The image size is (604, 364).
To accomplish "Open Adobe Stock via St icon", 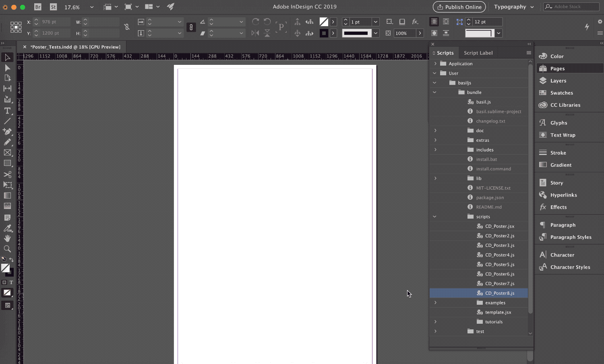I will pyautogui.click(x=53, y=7).
